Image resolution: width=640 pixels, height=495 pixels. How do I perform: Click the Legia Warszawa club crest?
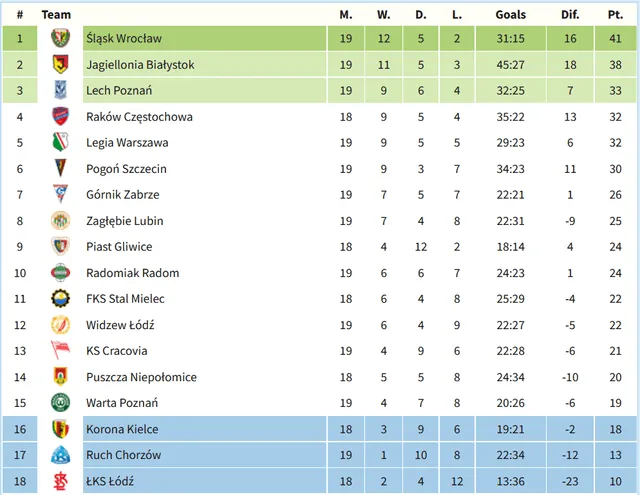pyautogui.click(x=60, y=143)
